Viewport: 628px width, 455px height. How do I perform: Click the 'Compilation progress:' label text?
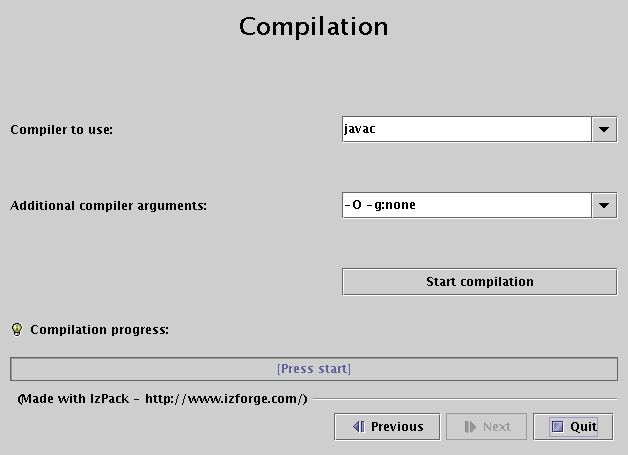100,329
